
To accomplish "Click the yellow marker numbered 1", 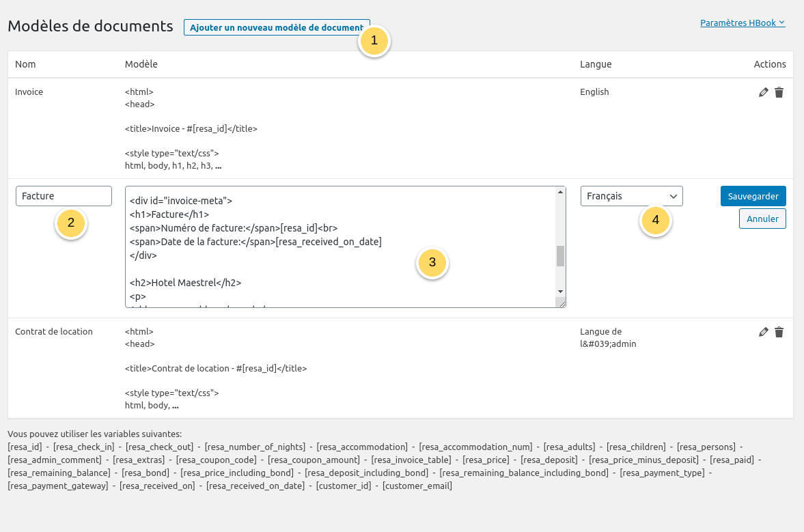I will coord(374,41).
